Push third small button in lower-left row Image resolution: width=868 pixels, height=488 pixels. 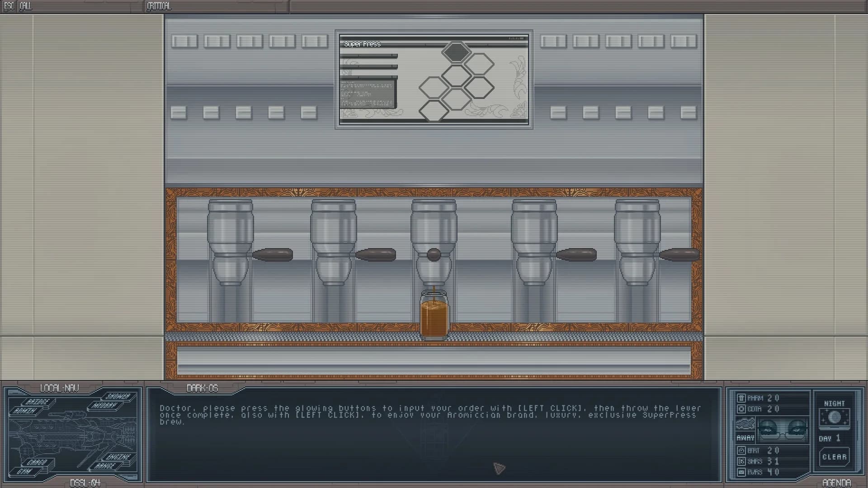coord(244,113)
